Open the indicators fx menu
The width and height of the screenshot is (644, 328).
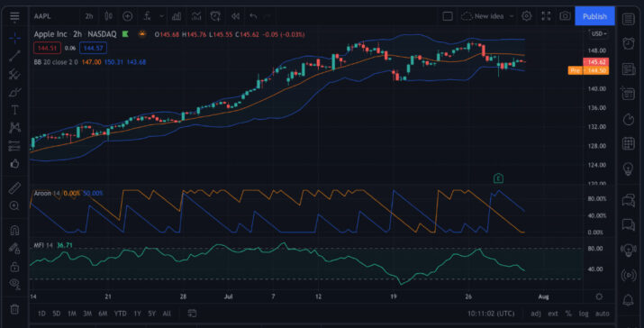[147, 16]
